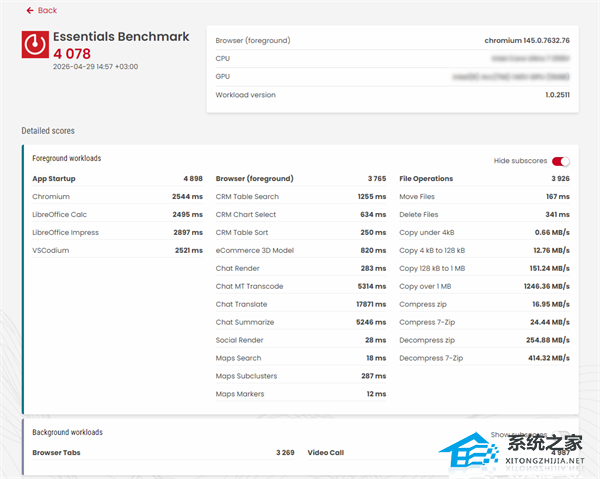Image resolution: width=600 pixels, height=479 pixels.
Task: Select the chromium 145.0.7632.76 browser value
Action: tap(527, 41)
